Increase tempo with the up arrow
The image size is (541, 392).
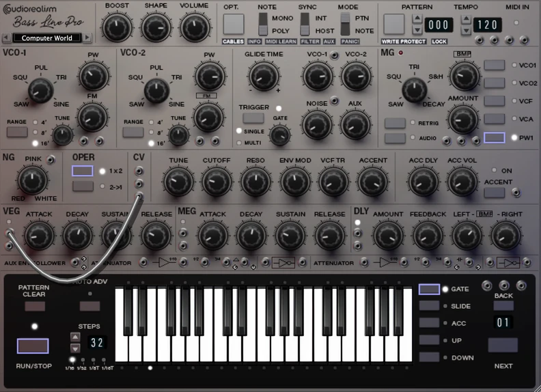466,18
